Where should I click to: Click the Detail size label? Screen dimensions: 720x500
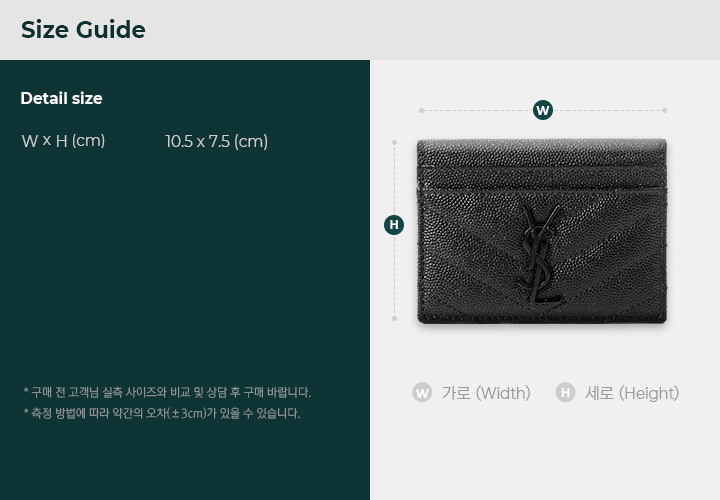tap(62, 98)
